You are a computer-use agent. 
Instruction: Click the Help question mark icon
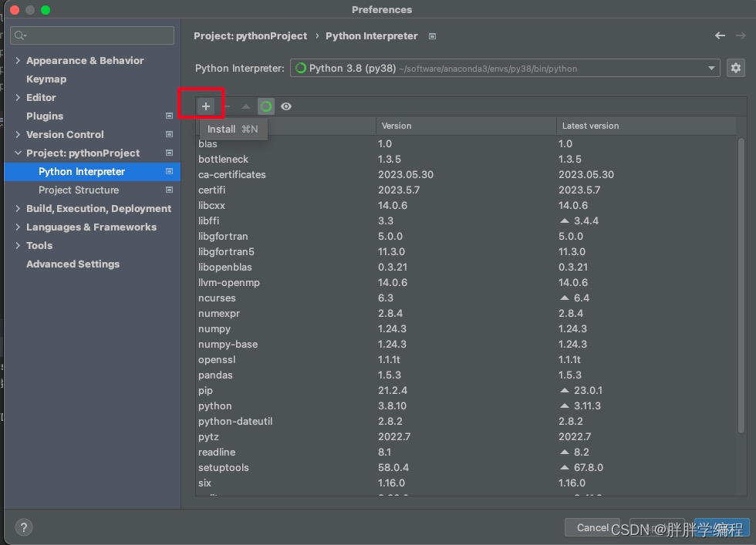tap(23, 527)
